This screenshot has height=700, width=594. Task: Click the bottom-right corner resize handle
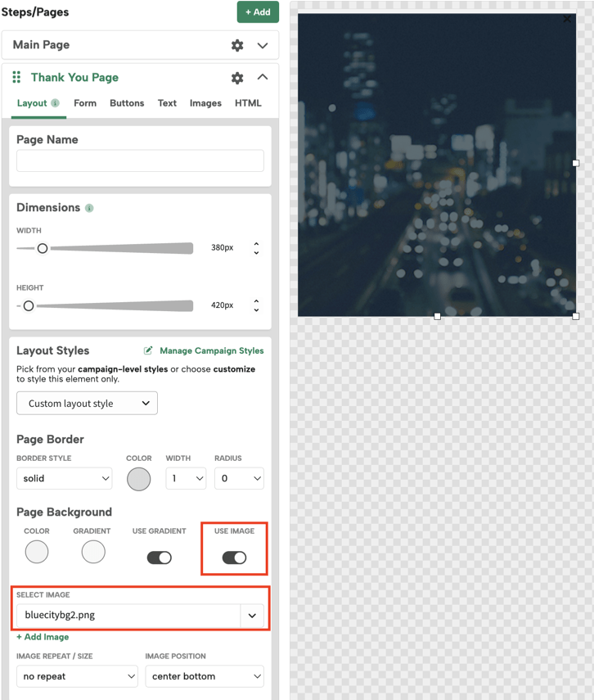click(x=576, y=316)
